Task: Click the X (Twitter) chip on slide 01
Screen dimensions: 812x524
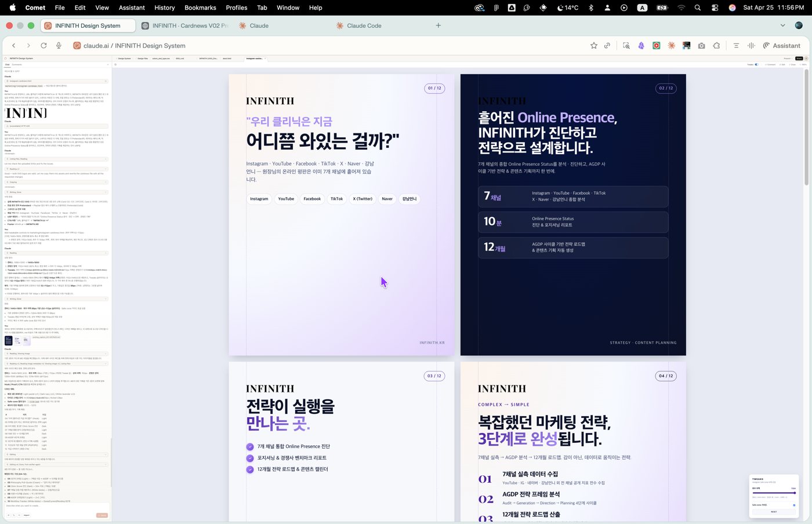Action: (x=362, y=199)
